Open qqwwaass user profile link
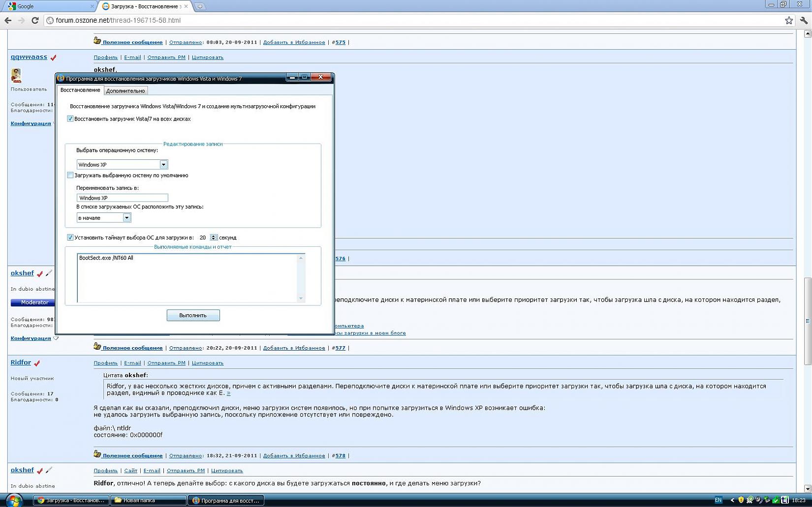Screen dimensions: 812x507 pyautogui.click(x=29, y=57)
